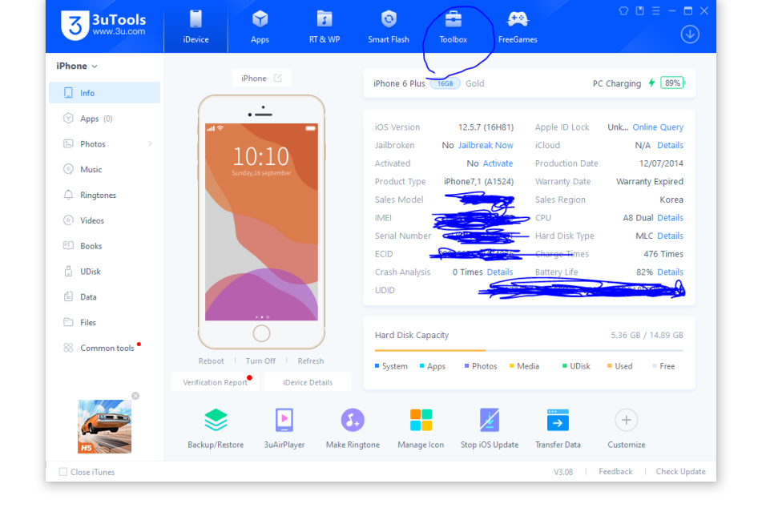Image resolution: width=774 pixels, height=532 pixels.
Task: Click Reboot under the phone
Action: click(212, 361)
